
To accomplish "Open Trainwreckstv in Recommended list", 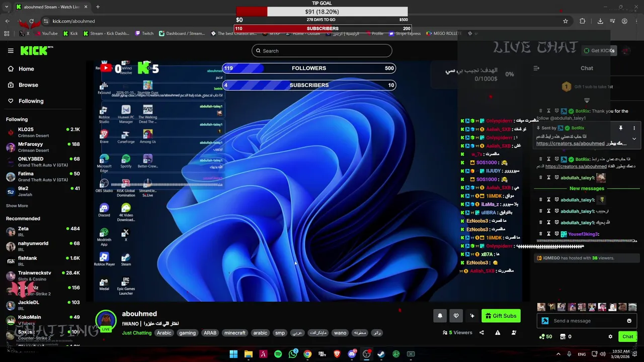I will (x=43, y=276).
